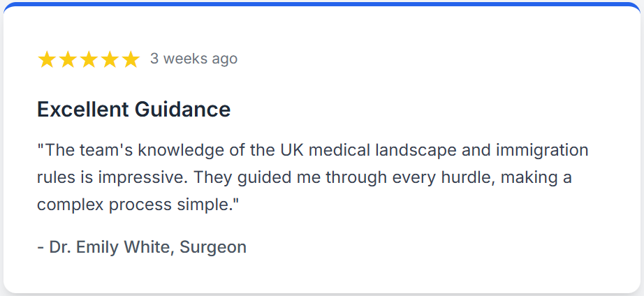Click the second gold rating star
The height and width of the screenshot is (296, 644).
68,59
